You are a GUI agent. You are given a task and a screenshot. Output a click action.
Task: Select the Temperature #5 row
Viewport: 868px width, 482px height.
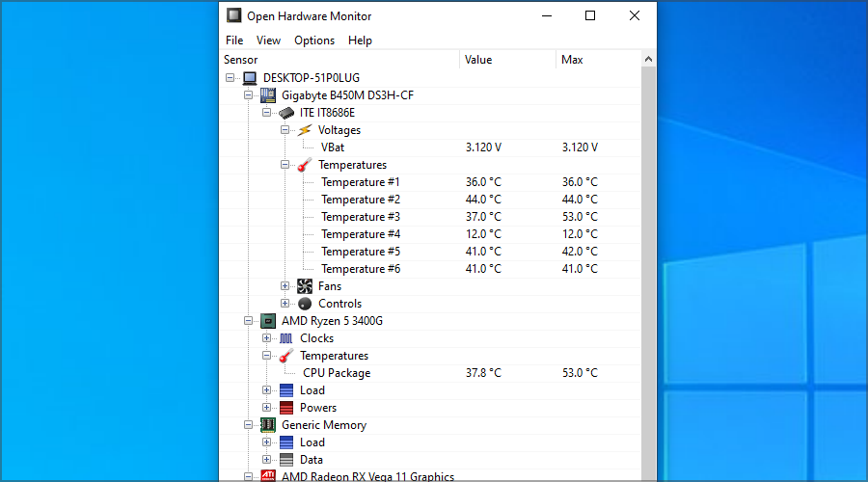(430, 252)
